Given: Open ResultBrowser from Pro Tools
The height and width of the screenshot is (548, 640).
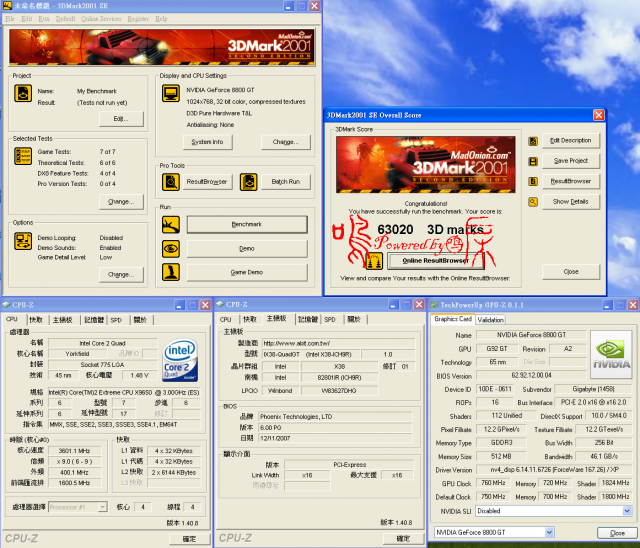Looking at the screenshot, I should [x=207, y=182].
